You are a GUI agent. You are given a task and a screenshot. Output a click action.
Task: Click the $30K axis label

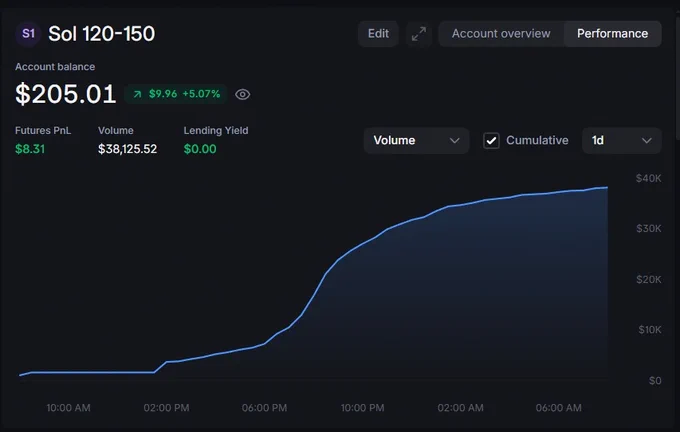point(648,229)
